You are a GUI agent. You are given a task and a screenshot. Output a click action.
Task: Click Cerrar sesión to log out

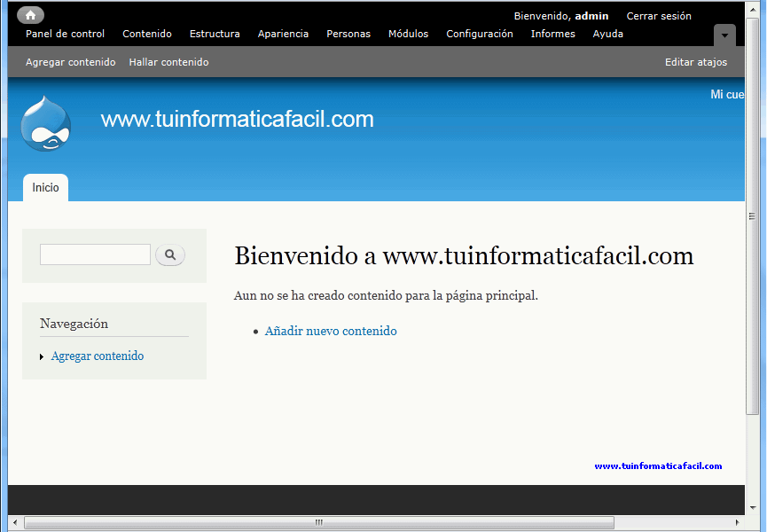click(x=659, y=16)
